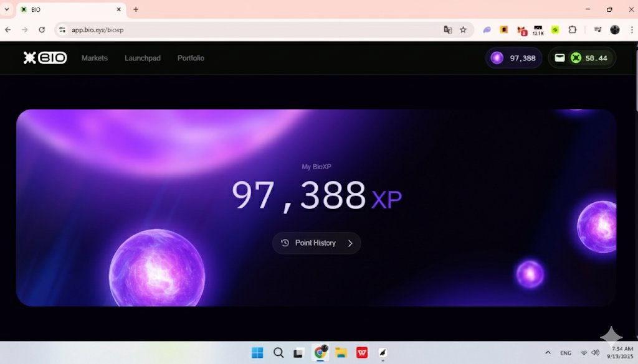638x364 pixels.
Task: Open the Wi-Fi network tray icon
Action: click(584, 353)
